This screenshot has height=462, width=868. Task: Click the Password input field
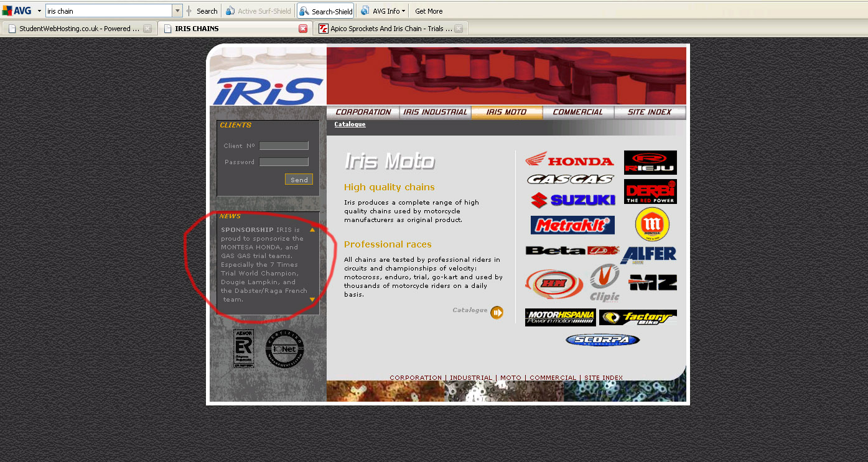coord(284,162)
